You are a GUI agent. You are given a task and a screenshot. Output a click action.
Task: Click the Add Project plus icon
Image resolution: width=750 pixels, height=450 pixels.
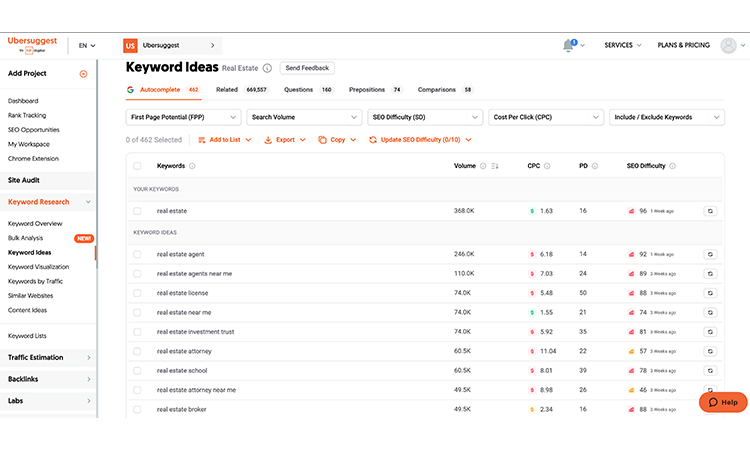[x=83, y=74]
